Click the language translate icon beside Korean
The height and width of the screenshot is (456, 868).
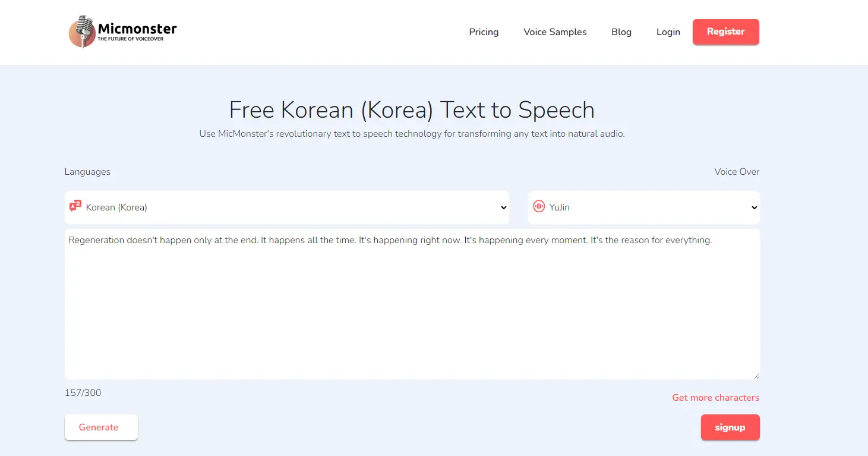[75, 206]
